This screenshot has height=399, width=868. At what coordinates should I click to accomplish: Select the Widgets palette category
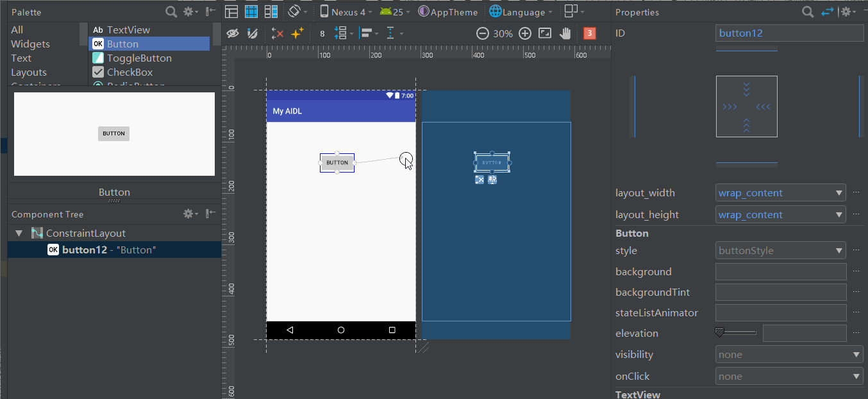point(30,44)
